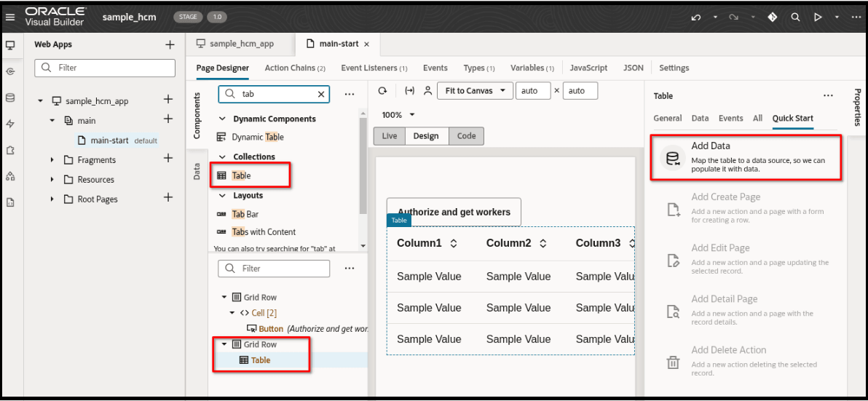Open the Events properties tab

coord(730,119)
